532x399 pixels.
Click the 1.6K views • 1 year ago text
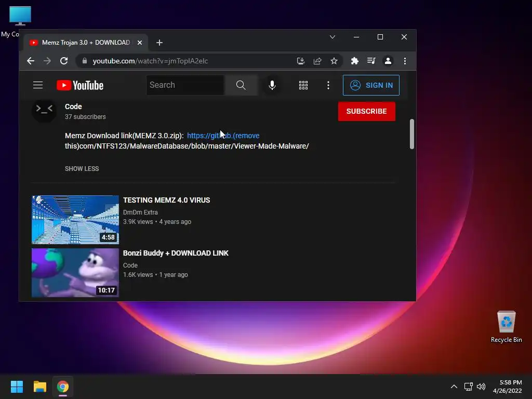pyautogui.click(x=155, y=275)
